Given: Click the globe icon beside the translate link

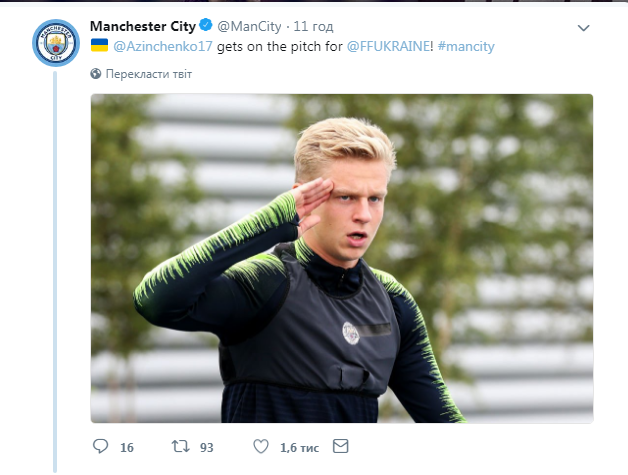Looking at the screenshot, I should [x=97, y=74].
